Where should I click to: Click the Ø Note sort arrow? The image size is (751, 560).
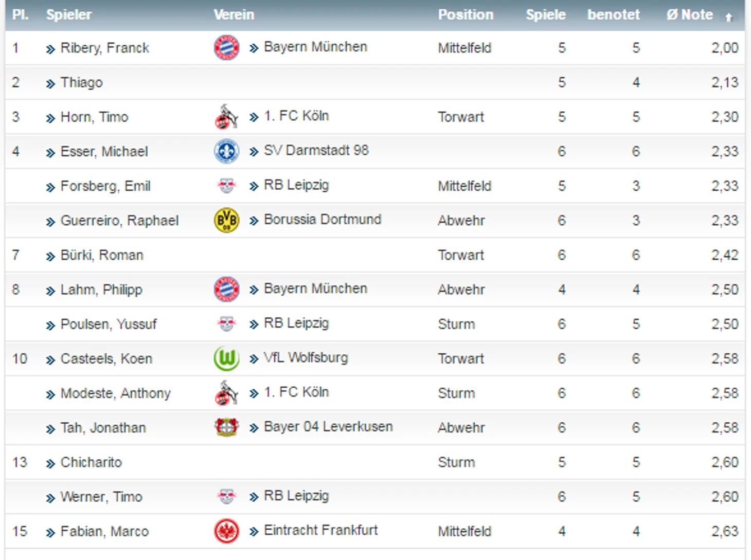[x=728, y=17]
